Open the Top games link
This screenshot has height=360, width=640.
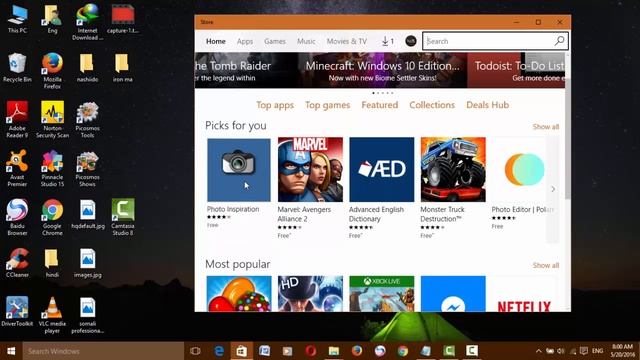tap(327, 105)
